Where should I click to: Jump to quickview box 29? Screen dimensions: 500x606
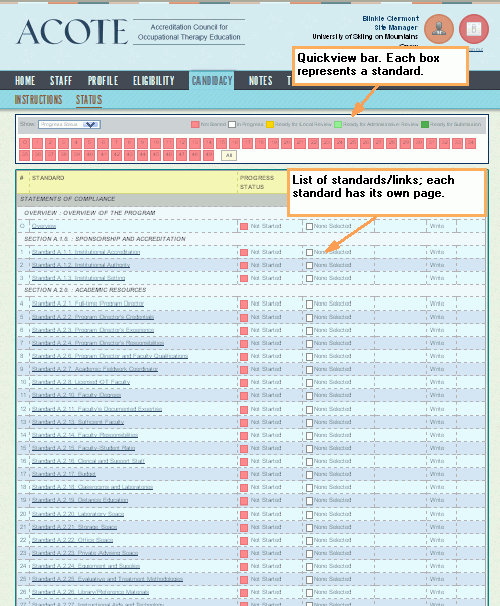405,143
